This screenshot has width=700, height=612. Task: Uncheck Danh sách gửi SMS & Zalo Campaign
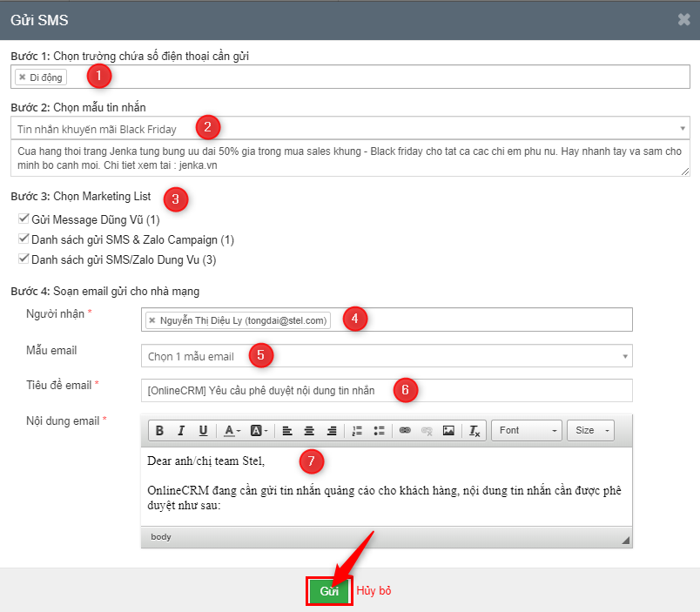24,239
